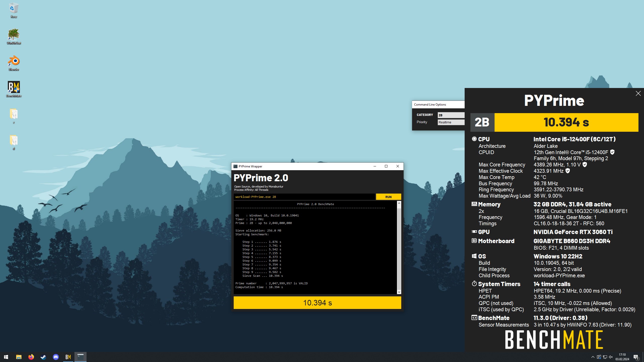Click the Max Core Frequency shield icon
This screenshot has height=362, width=644.
point(585,164)
